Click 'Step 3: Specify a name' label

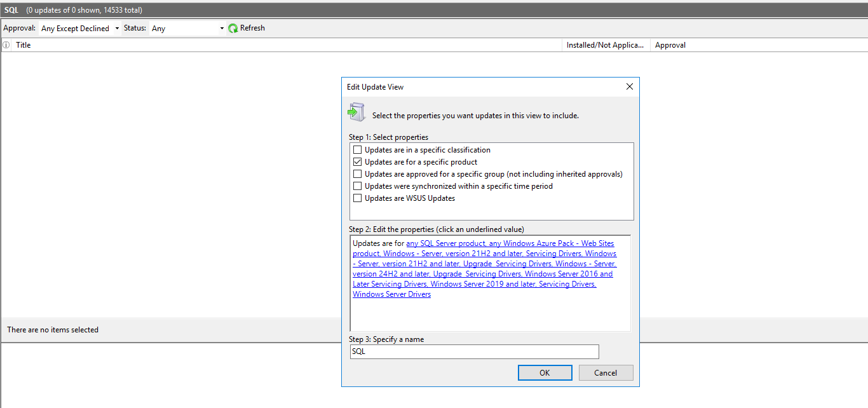(386, 339)
